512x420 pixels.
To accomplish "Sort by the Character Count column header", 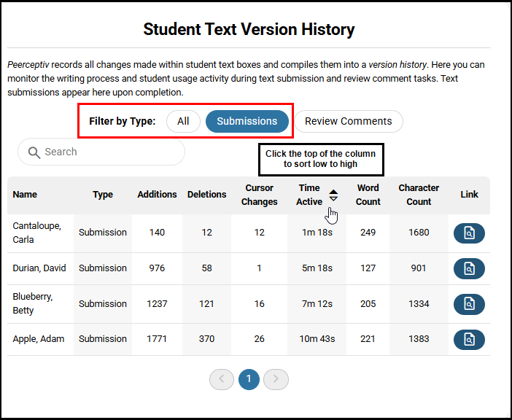I will pos(419,195).
